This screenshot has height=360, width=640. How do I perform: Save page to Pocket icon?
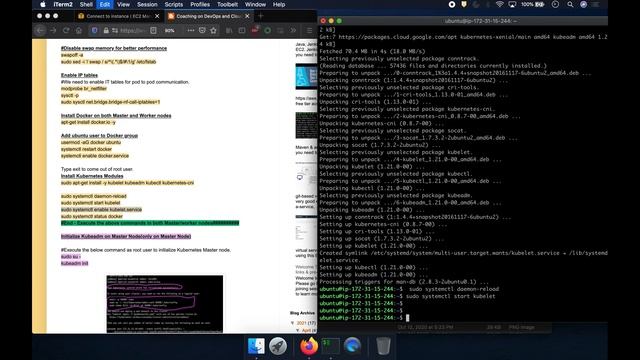pyautogui.click(x=202, y=30)
